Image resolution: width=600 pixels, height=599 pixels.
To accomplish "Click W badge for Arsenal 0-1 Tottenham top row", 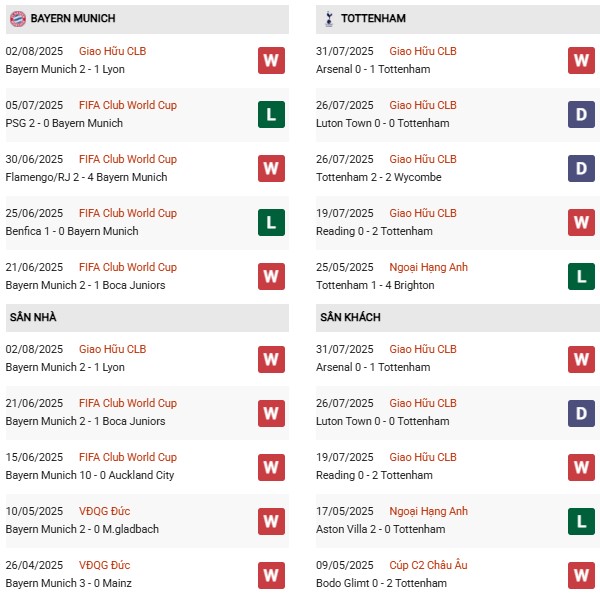I will coord(581,60).
